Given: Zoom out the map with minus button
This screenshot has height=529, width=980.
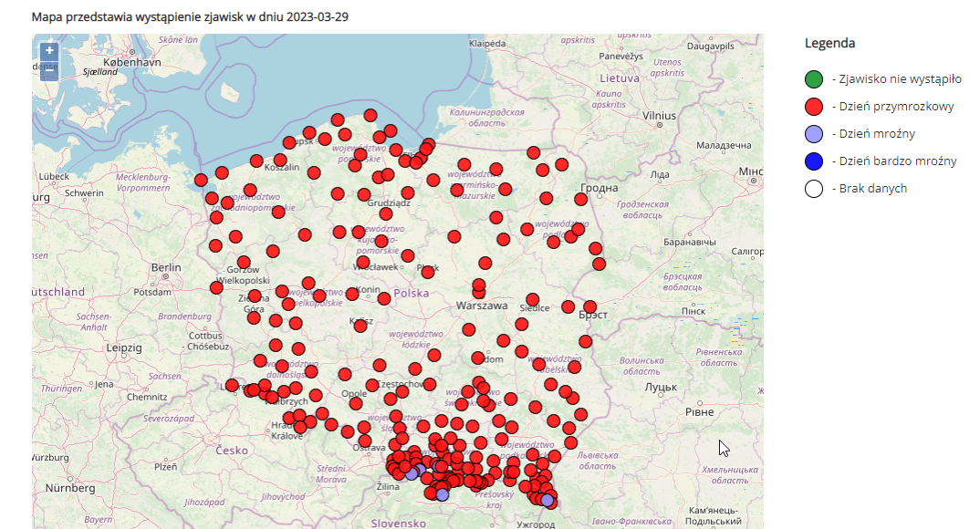Looking at the screenshot, I should coord(49,70).
